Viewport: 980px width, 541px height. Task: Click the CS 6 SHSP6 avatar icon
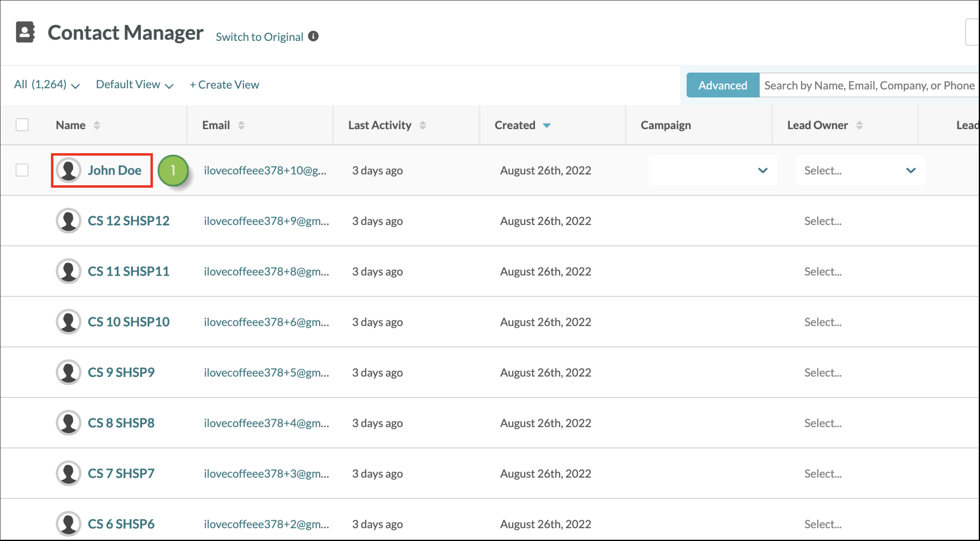pyautogui.click(x=68, y=524)
